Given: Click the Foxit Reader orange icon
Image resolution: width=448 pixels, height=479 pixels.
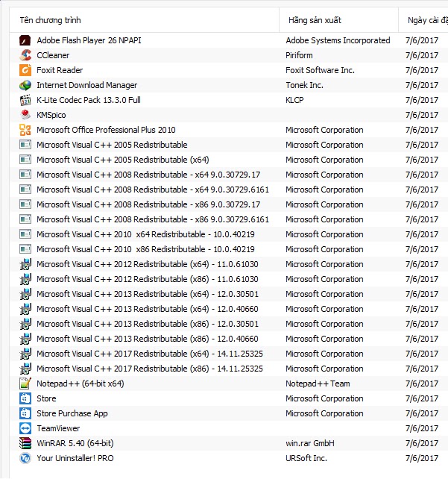Looking at the screenshot, I should click(25, 70).
